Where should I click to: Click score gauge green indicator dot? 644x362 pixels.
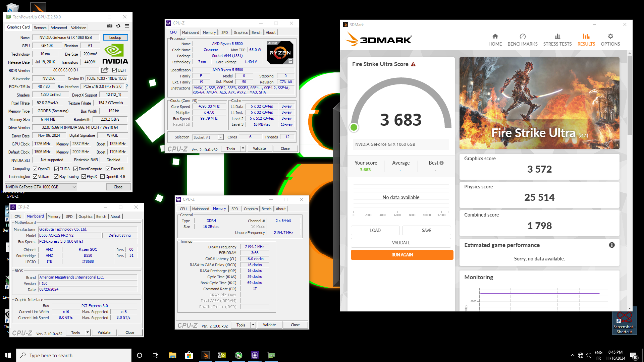tap(354, 127)
